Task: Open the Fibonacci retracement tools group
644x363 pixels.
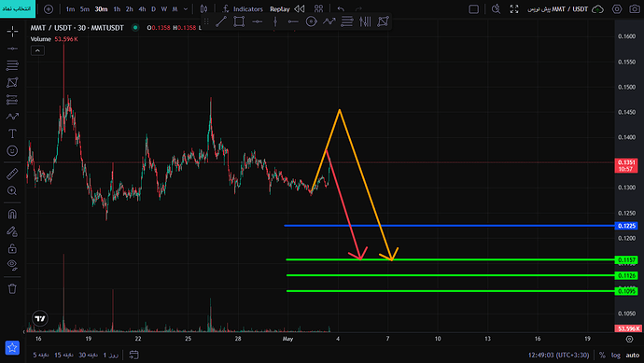Action: tap(12, 65)
